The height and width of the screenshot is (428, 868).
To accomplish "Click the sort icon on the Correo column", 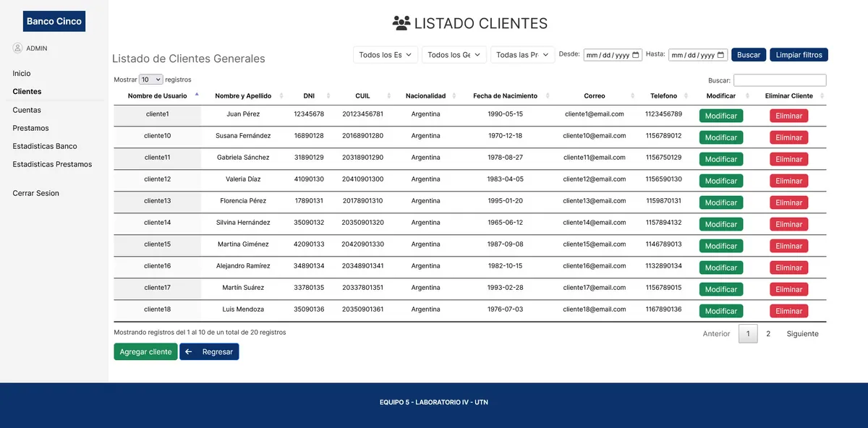I will (632, 95).
